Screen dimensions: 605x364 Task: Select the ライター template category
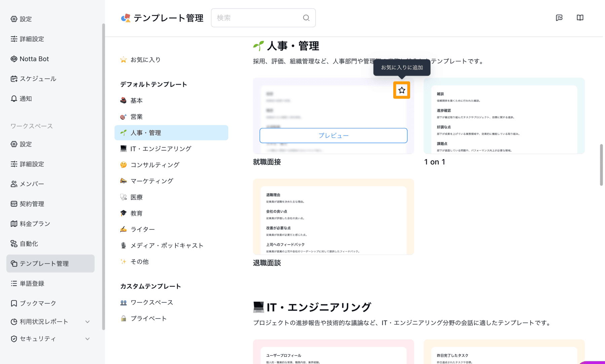point(171,229)
